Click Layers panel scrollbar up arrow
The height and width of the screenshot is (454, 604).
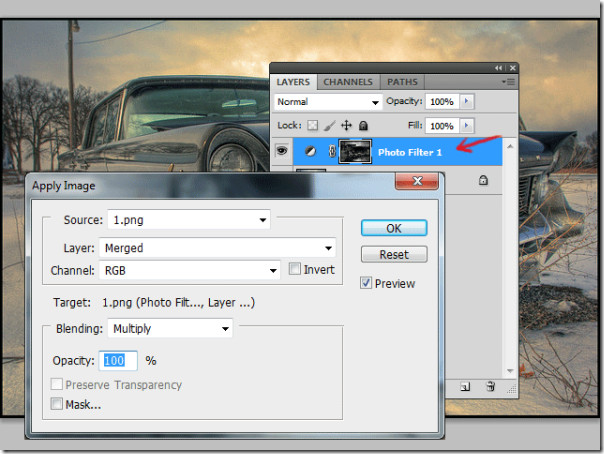tap(510, 146)
